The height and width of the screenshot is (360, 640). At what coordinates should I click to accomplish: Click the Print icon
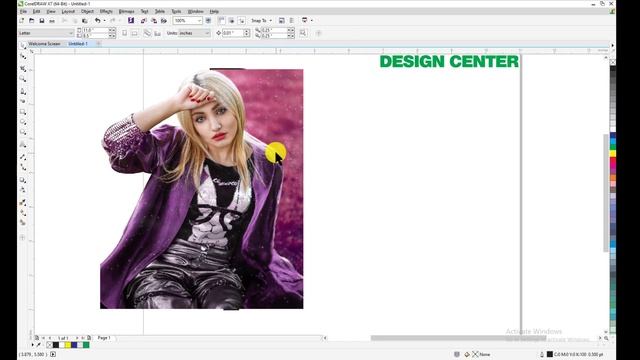[x=52, y=20]
